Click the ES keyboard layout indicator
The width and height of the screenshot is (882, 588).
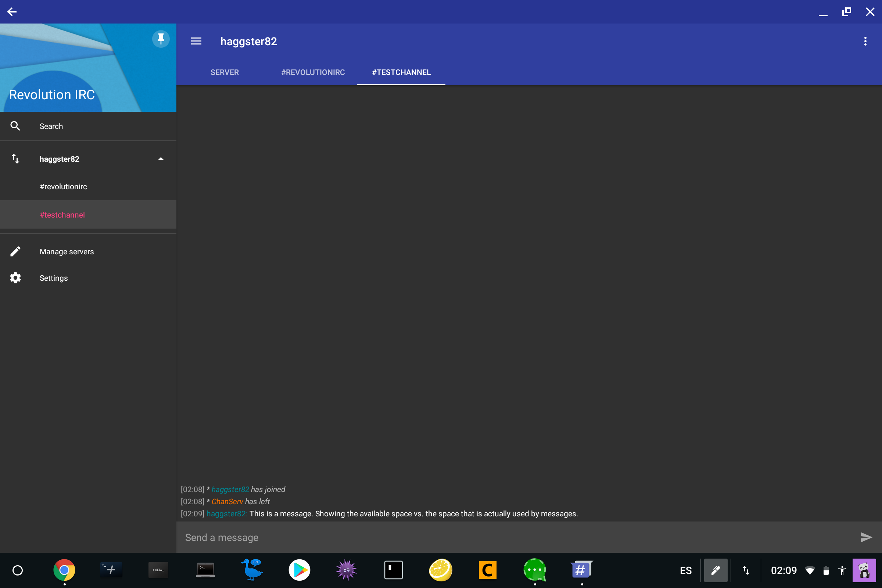[685, 570]
